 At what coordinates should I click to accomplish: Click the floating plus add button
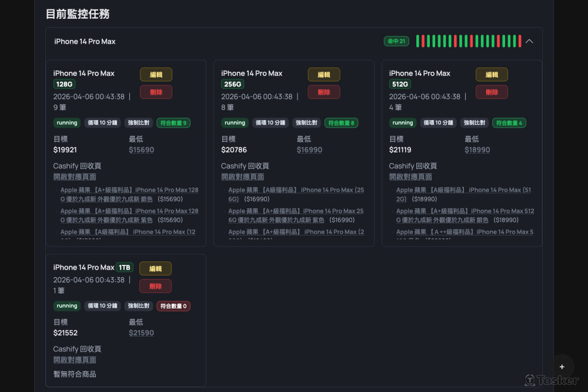click(x=562, y=367)
